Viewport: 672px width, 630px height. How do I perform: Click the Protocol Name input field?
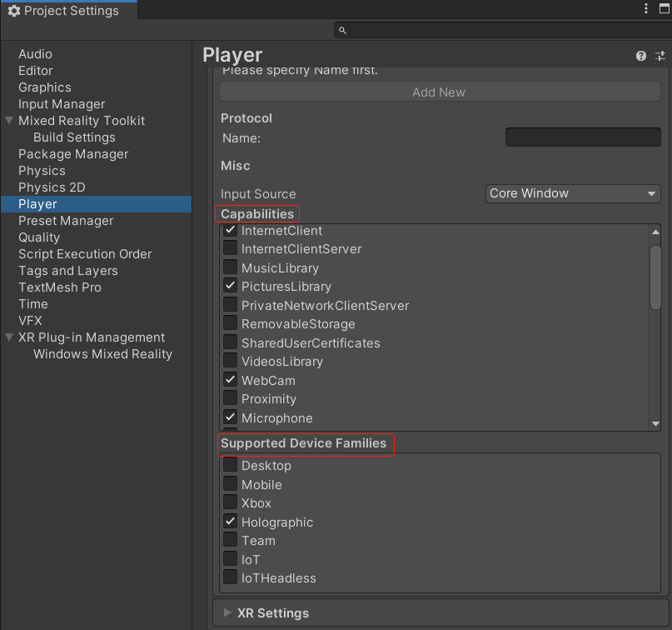point(583,137)
